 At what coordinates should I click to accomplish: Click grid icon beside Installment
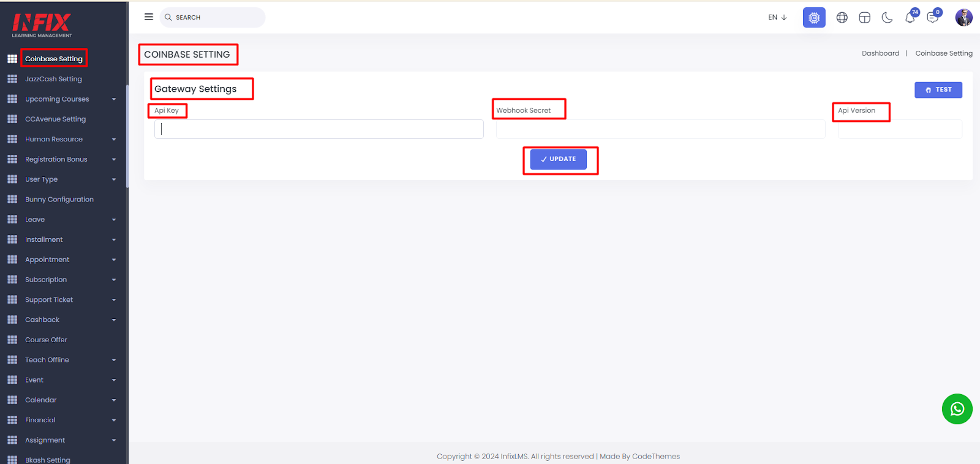click(12, 239)
